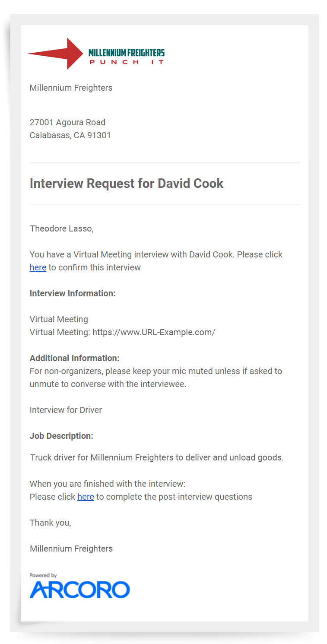
Task: Click the 'Interview for Driver' line
Action: pyautogui.click(x=66, y=410)
